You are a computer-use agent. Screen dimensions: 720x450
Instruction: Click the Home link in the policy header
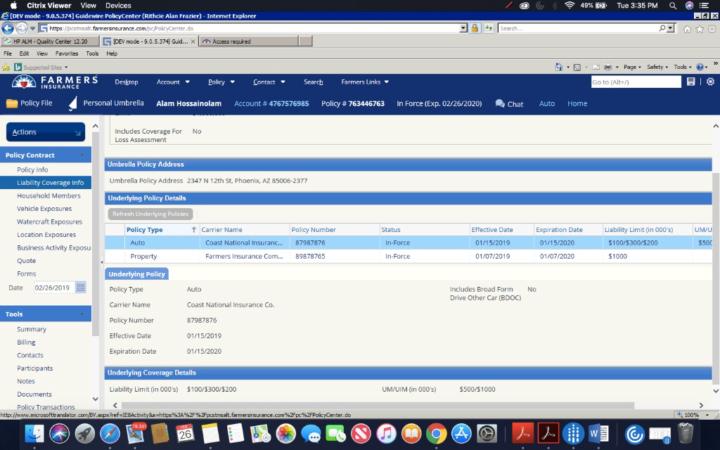pos(577,103)
